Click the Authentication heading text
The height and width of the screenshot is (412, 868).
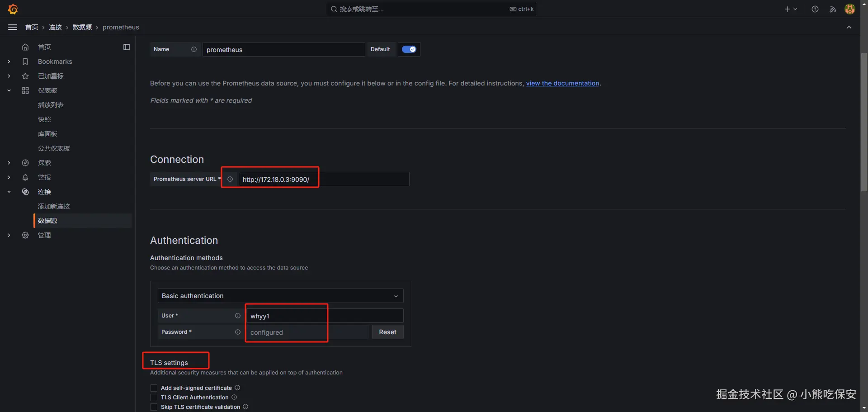point(184,240)
